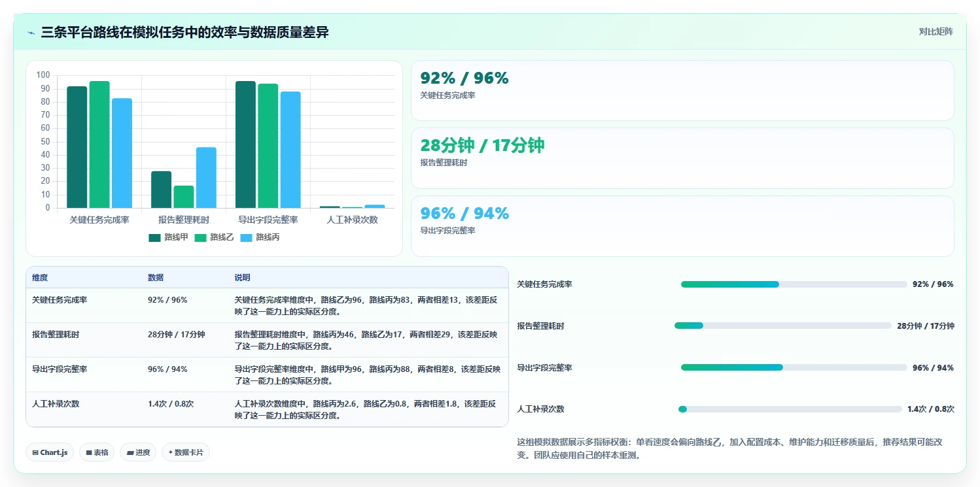This screenshot has height=487, width=980.
Task: Click the lightning icon beside the page title
Action: pyautogui.click(x=31, y=33)
